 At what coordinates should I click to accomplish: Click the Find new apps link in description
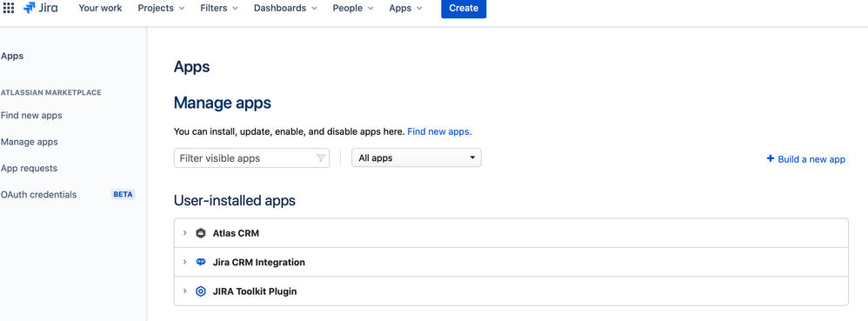coord(439,131)
